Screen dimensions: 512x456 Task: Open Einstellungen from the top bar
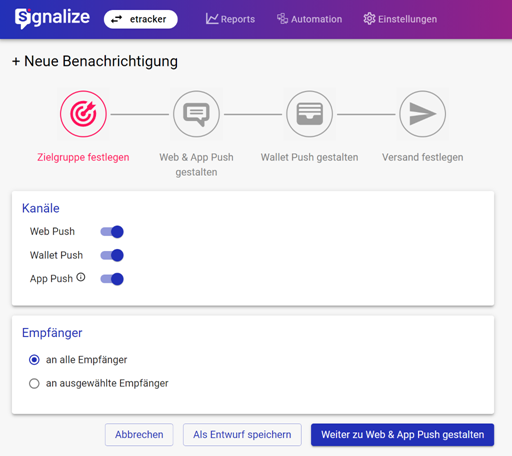[400, 19]
